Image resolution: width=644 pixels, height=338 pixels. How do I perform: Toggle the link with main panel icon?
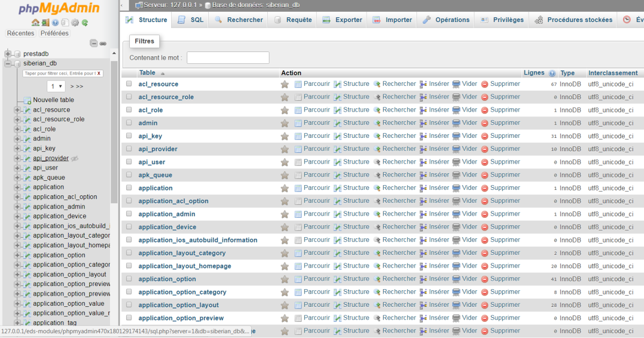click(x=103, y=43)
